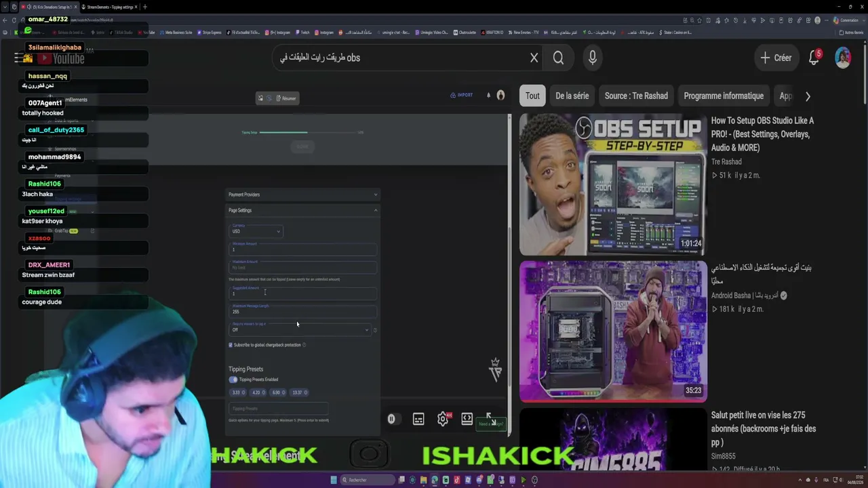Image resolution: width=868 pixels, height=488 pixels.
Task: Remove the 3.33 tipping preset
Action: [x=243, y=392]
